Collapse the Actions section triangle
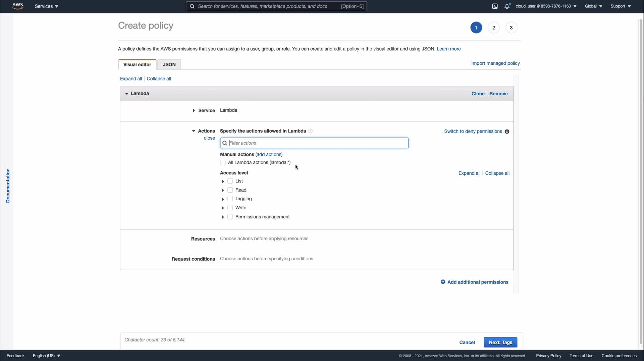Image resolution: width=644 pixels, height=361 pixels. pyautogui.click(x=194, y=131)
